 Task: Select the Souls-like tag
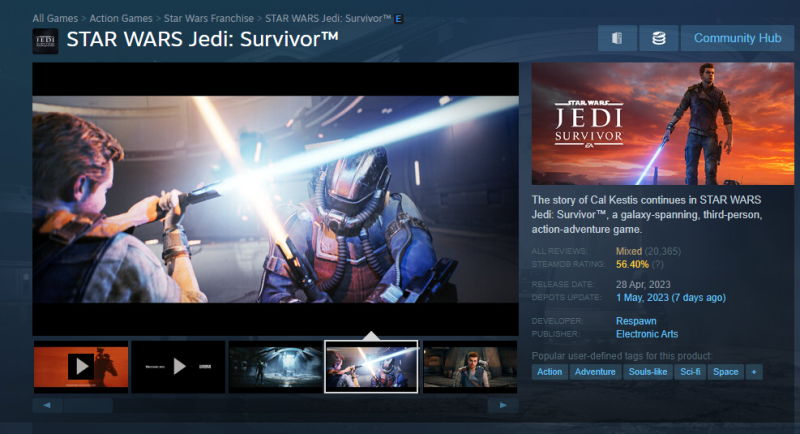pyautogui.click(x=647, y=372)
